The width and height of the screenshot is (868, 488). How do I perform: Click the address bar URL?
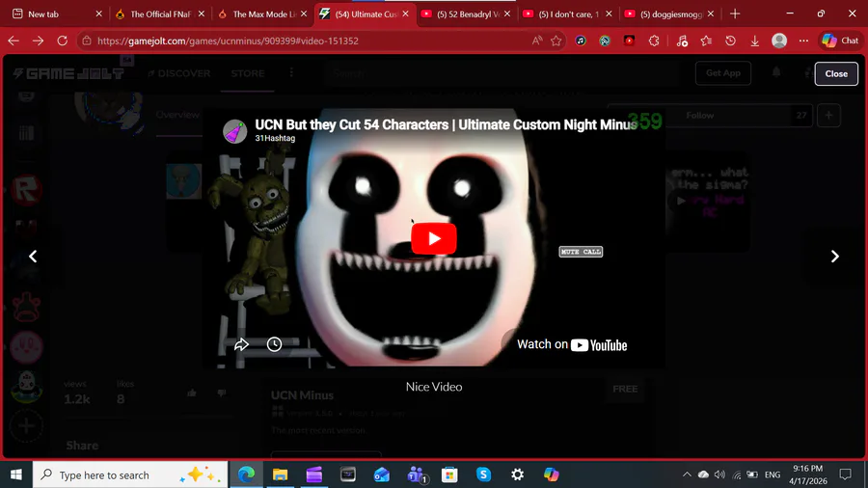click(x=228, y=41)
